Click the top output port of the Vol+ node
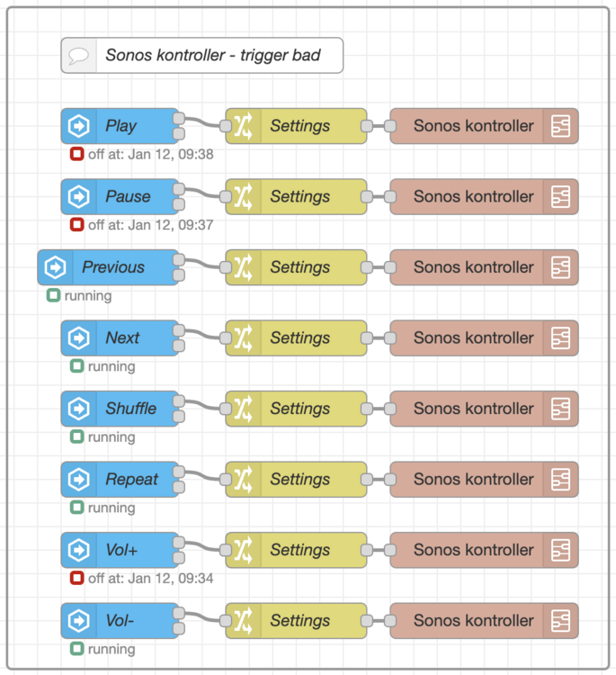This screenshot has height=675, width=616. point(179,542)
